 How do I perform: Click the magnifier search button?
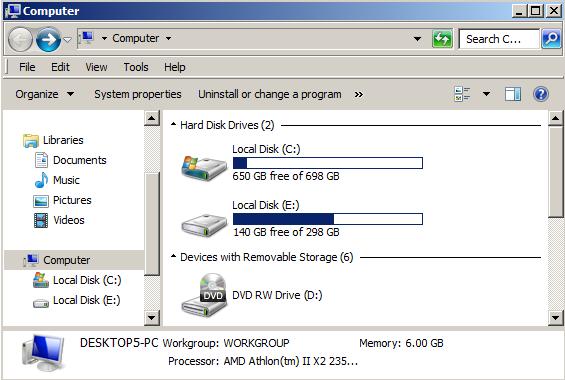tap(551, 39)
